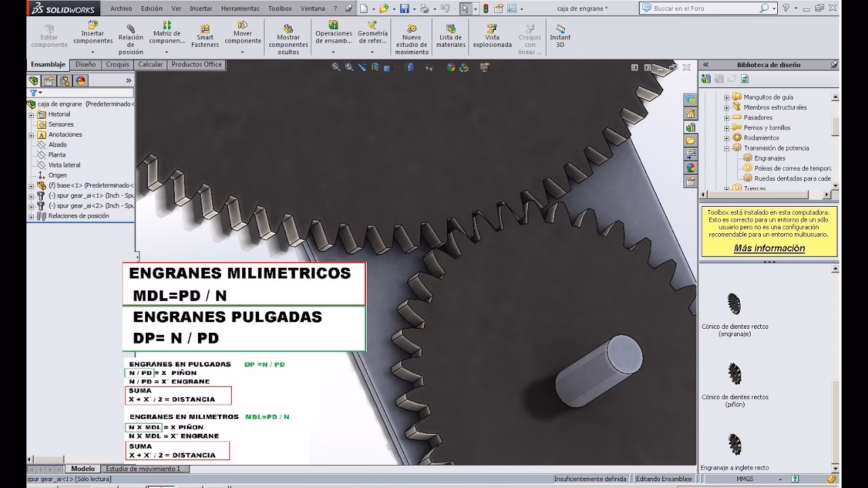Click the Más información link
The width and height of the screenshot is (868, 488).
pos(769,249)
